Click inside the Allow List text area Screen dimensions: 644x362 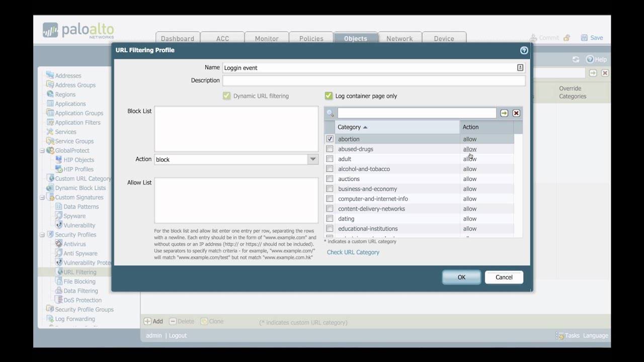236,200
